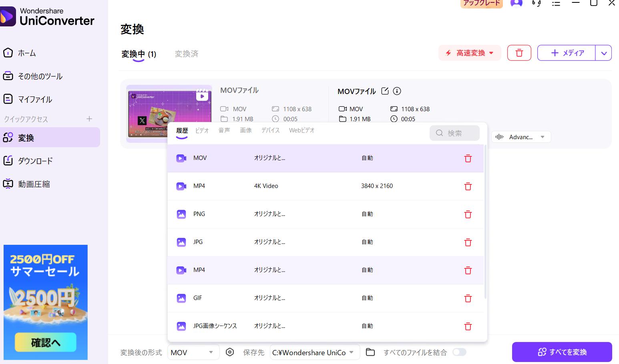Click the アップグレード button
This screenshot has width=619, height=364.
482,3
